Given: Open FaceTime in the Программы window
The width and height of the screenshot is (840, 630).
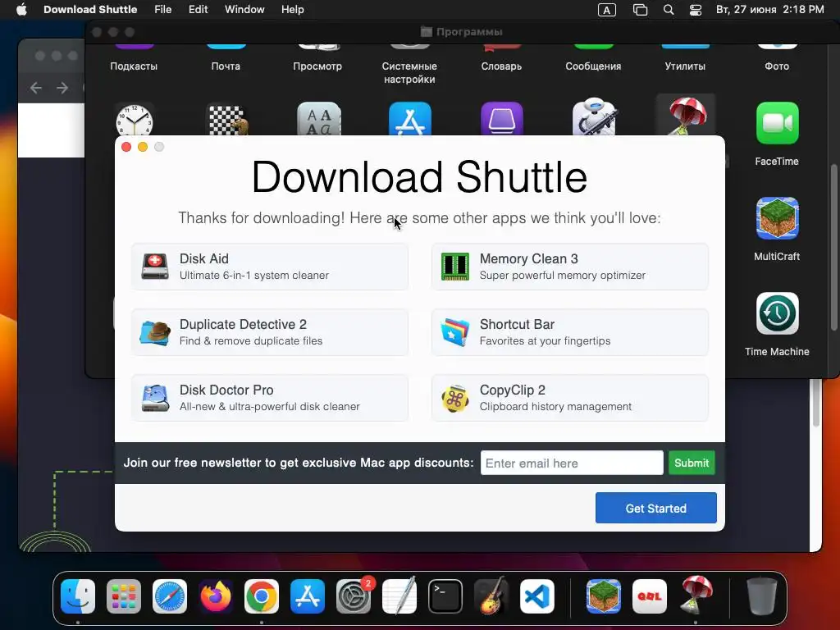Looking at the screenshot, I should [777, 123].
